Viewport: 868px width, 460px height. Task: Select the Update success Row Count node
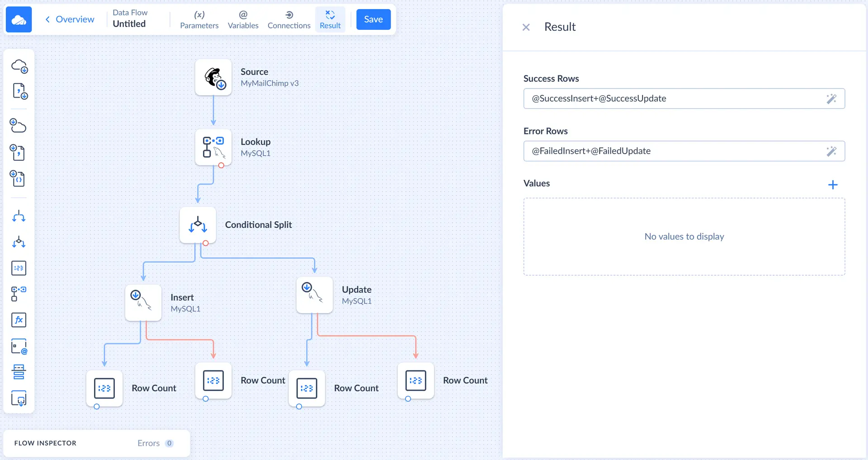[x=307, y=388]
